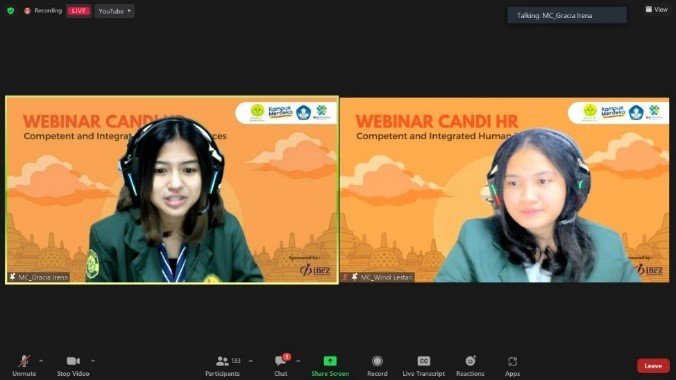Viewport: 676px width, 380px height.
Task: Open the View layout menu
Action: pos(657,9)
